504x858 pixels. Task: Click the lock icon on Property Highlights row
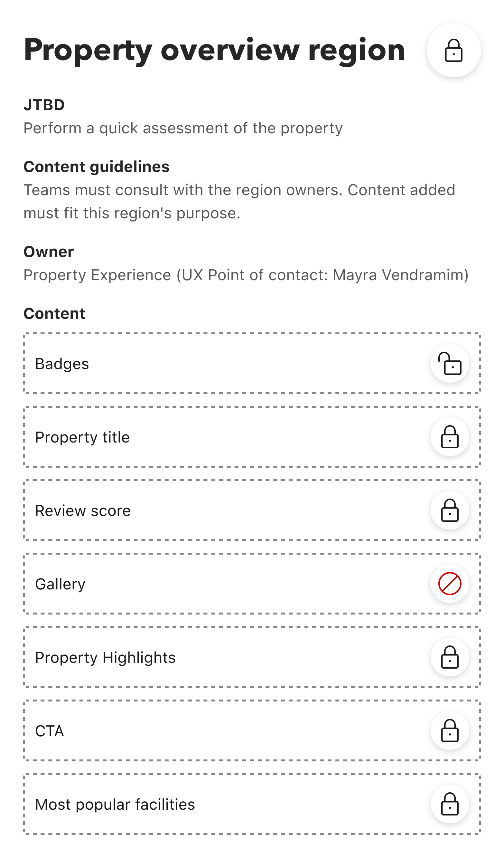[x=450, y=657]
